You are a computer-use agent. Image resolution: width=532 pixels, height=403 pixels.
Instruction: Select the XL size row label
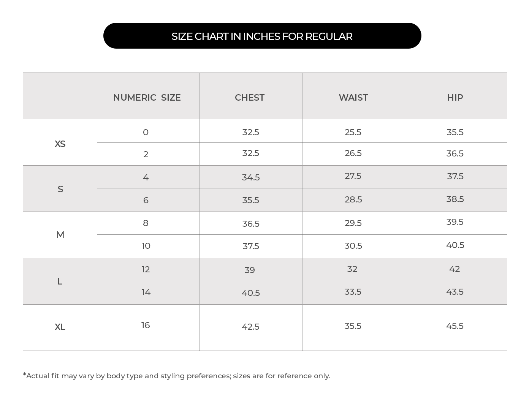click(x=60, y=327)
